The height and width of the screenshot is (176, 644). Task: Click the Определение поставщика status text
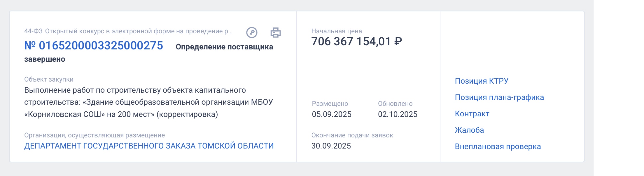pos(224,47)
